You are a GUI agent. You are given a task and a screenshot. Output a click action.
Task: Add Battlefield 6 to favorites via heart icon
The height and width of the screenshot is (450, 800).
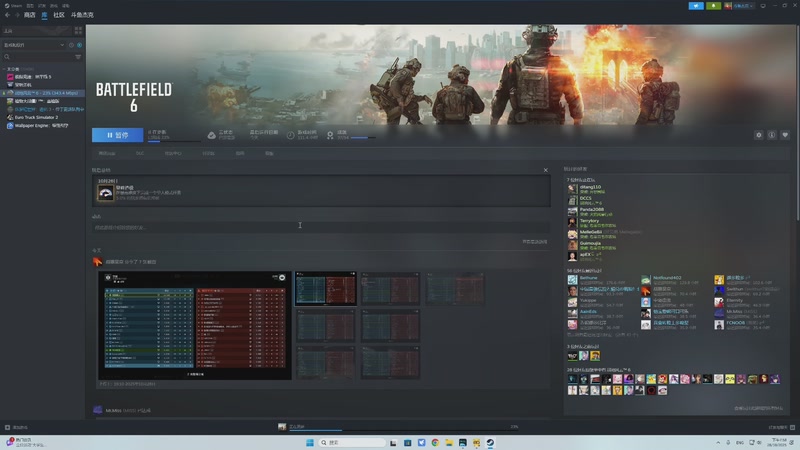[x=783, y=135]
